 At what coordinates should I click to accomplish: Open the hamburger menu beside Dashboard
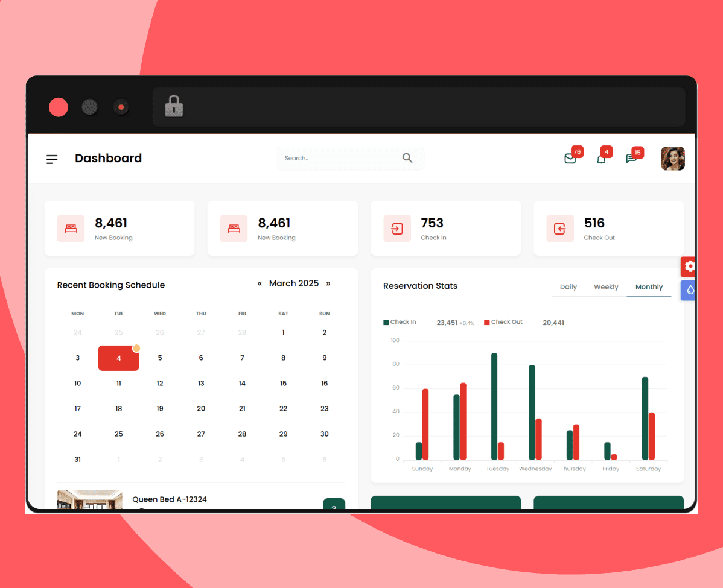click(52, 159)
